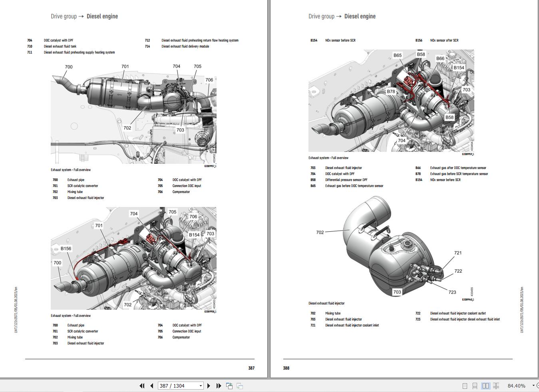The image size is (539, 392).
Task: Toggle two-page facing view mode
Action: pyautogui.click(x=486, y=386)
